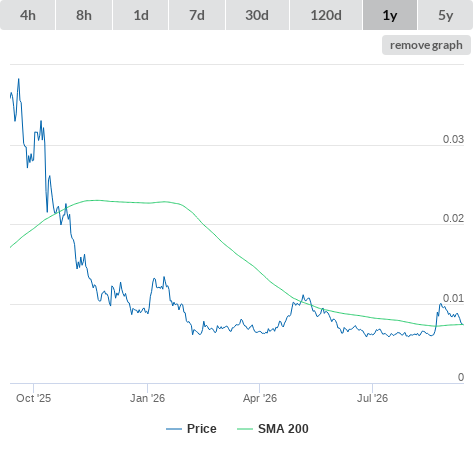Click the 0.01 y-axis gridline label
474x455 pixels.
click(x=453, y=298)
